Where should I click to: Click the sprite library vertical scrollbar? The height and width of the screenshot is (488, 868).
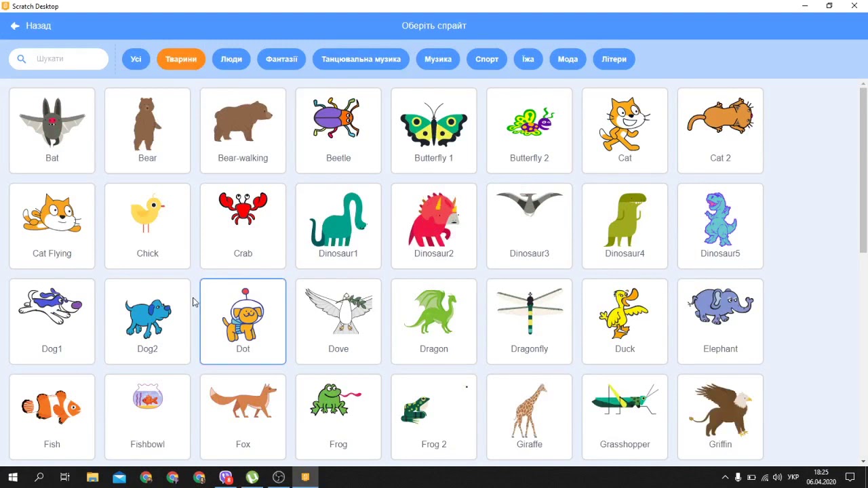point(863,169)
